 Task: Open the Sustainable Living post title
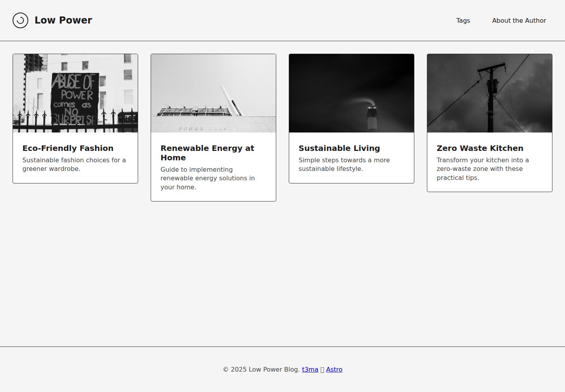tap(339, 148)
